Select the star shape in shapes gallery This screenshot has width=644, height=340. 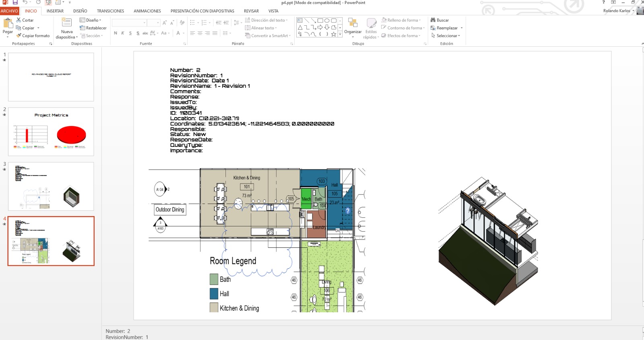(x=334, y=35)
